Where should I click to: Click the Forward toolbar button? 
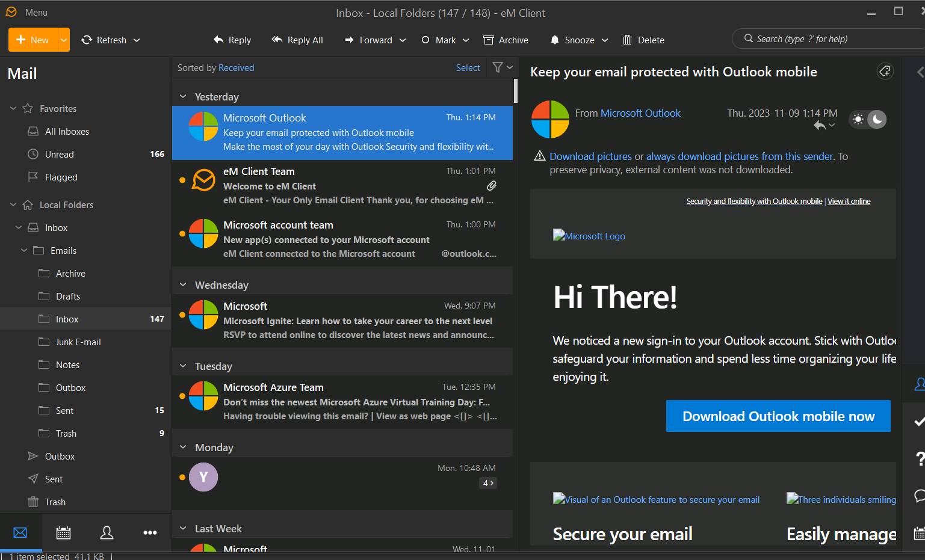point(368,40)
